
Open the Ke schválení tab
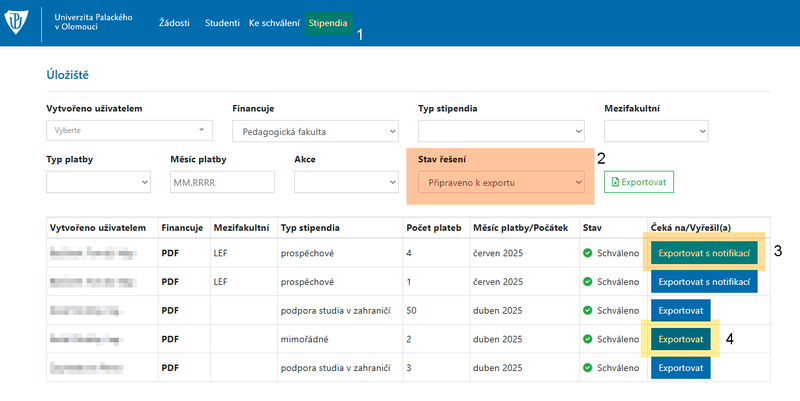(x=274, y=22)
